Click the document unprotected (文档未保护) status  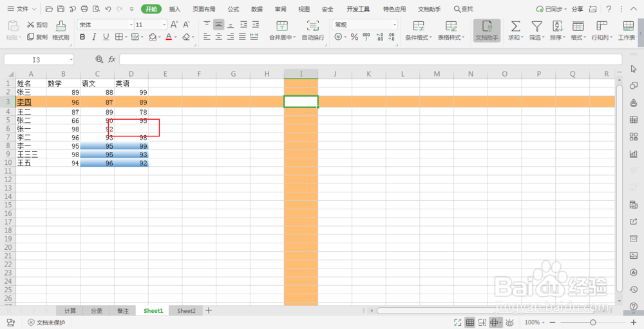point(46,323)
